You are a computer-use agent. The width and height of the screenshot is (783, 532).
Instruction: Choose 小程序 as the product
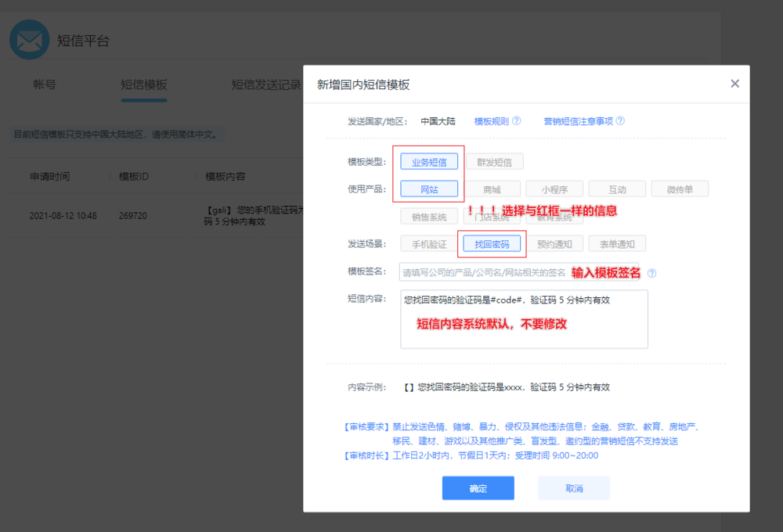pyautogui.click(x=554, y=189)
